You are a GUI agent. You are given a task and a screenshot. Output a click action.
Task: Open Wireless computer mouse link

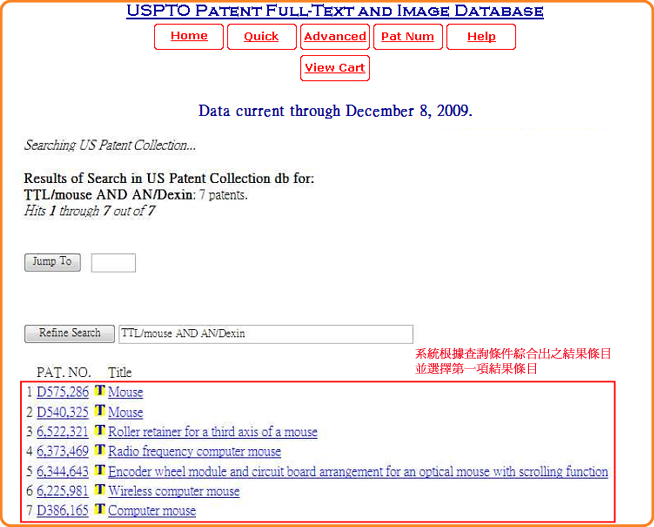(x=174, y=491)
